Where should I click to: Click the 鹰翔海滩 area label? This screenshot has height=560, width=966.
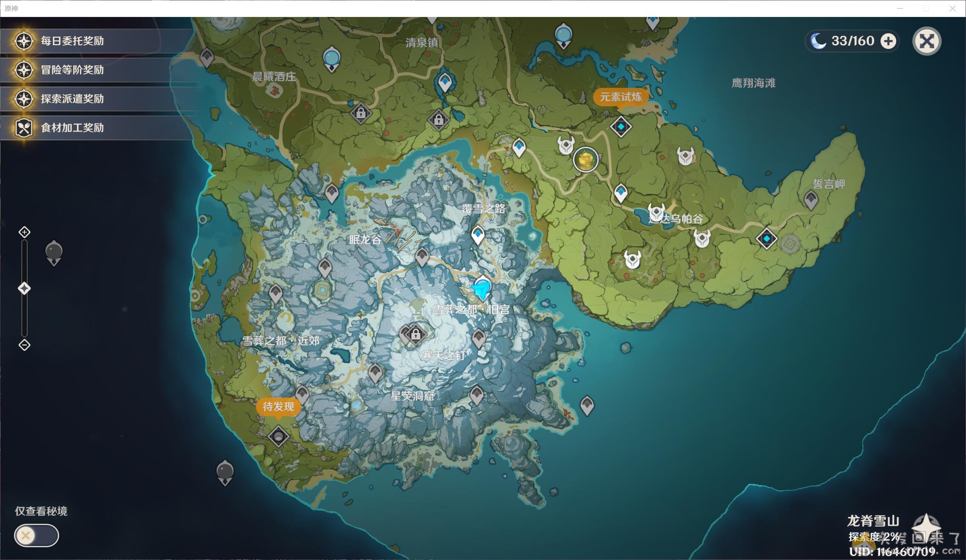point(753,83)
